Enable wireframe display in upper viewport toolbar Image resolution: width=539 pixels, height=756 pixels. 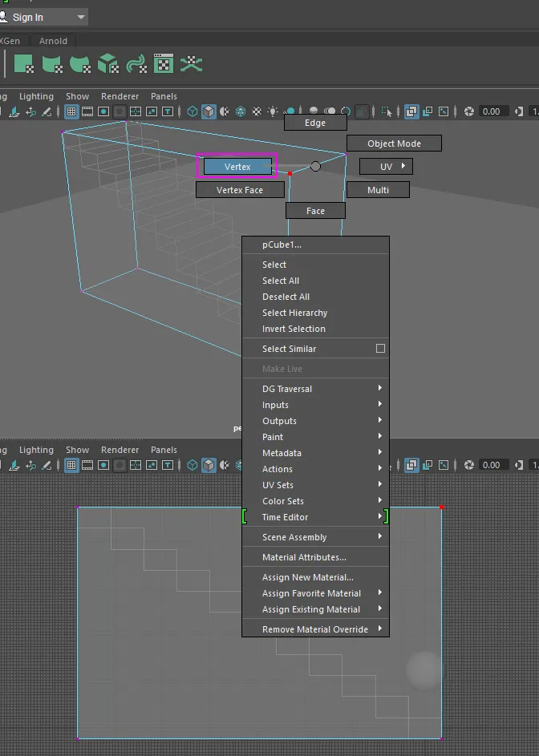[192, 112]
